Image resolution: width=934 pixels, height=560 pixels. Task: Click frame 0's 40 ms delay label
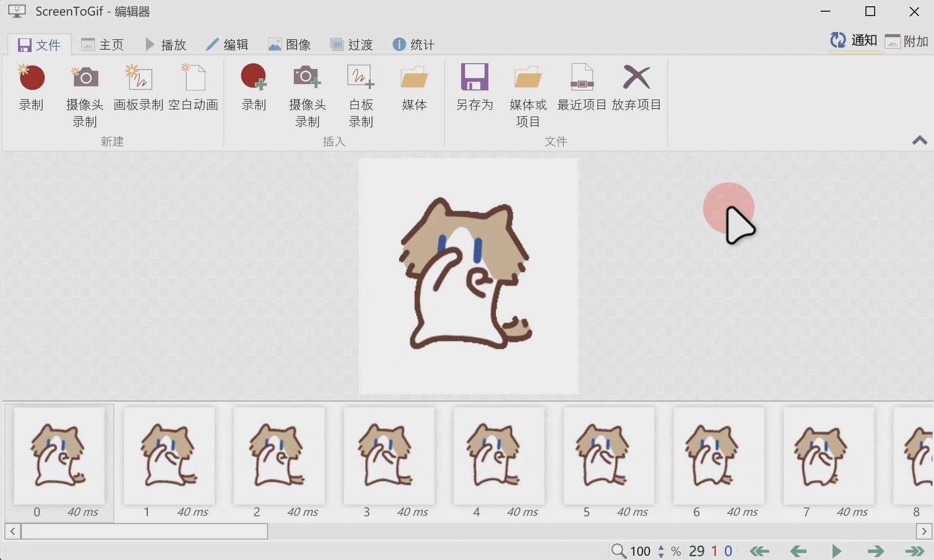click(x=83, y=512)
